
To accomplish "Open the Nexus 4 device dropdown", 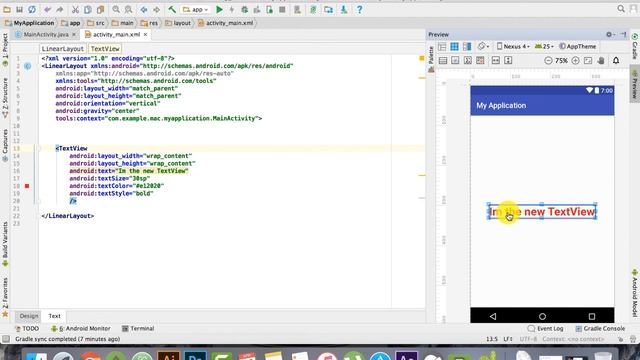I will pos(513,47).
